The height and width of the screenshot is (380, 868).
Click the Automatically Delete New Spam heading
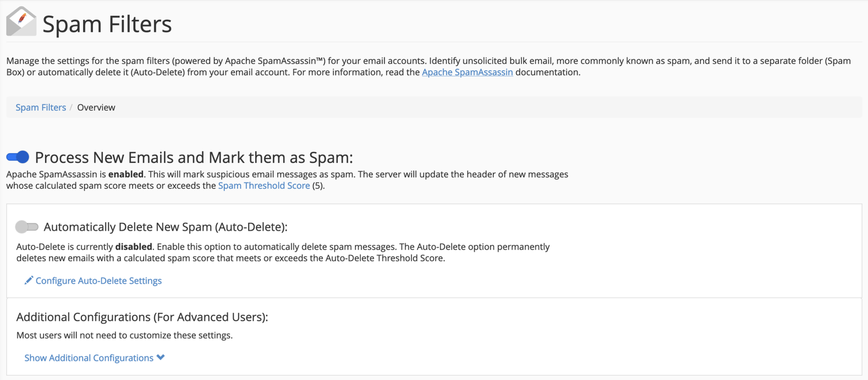tap(165, 227)
